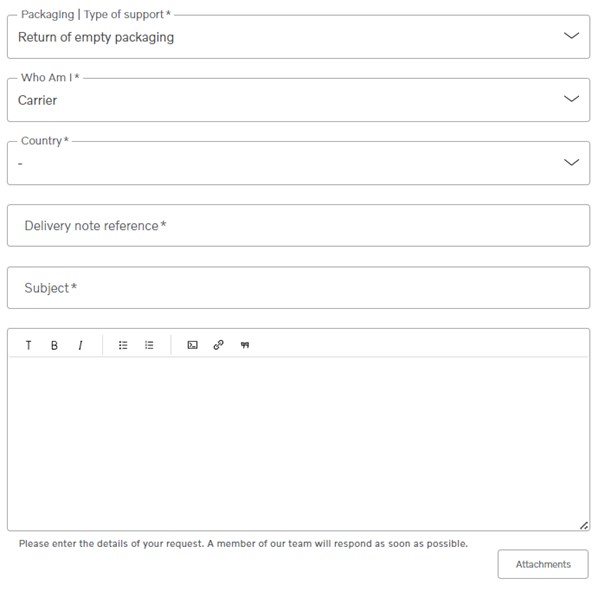Focus the Subject input field
The width and height of the screenshot is (605, 591).
click(298, 288)
